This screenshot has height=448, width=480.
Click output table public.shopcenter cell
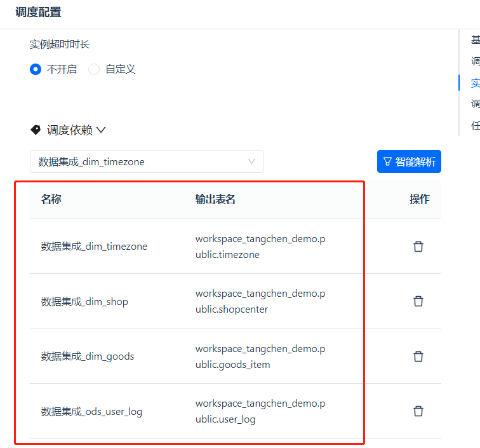point(260,301)
